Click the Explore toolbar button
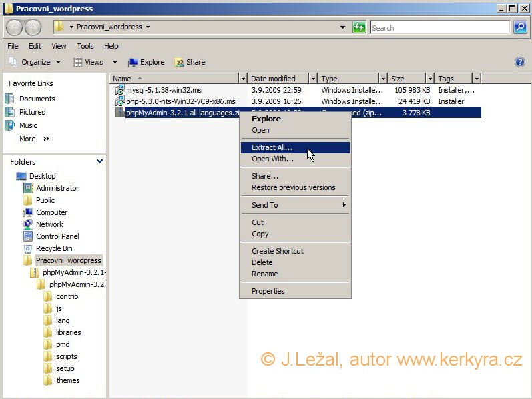This screenshot has width=532, height=399. [x=146, y=62]
